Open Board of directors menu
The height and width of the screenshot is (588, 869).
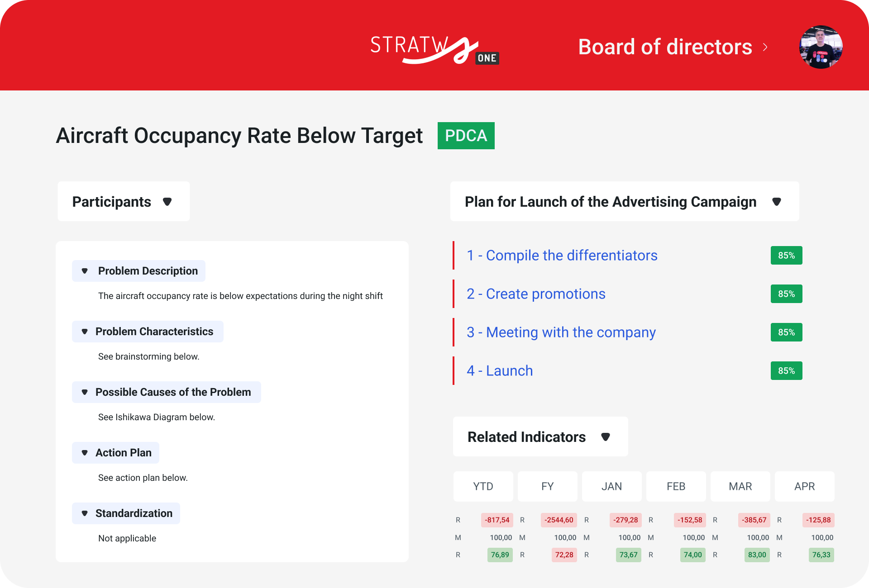click(x=664, y=47)
